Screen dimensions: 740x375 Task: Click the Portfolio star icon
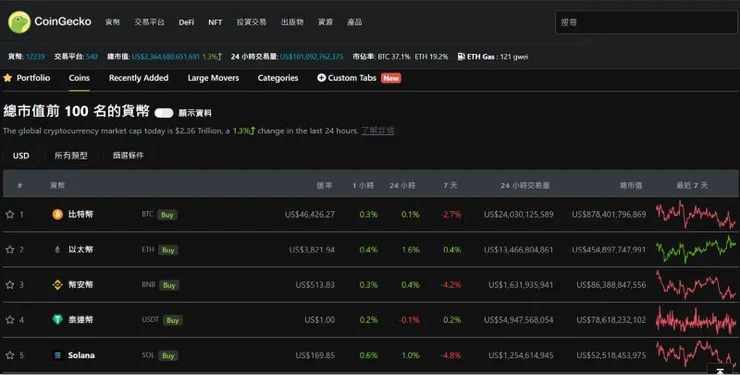[x=8, y=78]
